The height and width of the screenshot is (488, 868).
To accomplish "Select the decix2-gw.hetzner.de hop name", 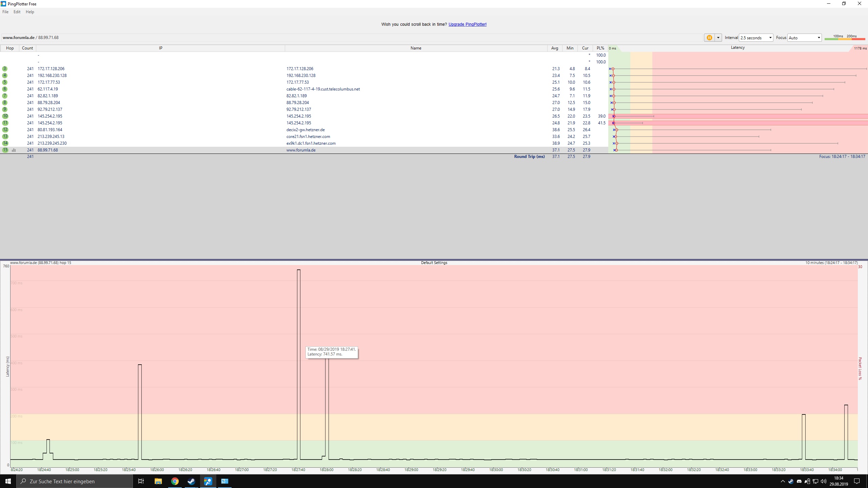I will [x=305, y=130].
